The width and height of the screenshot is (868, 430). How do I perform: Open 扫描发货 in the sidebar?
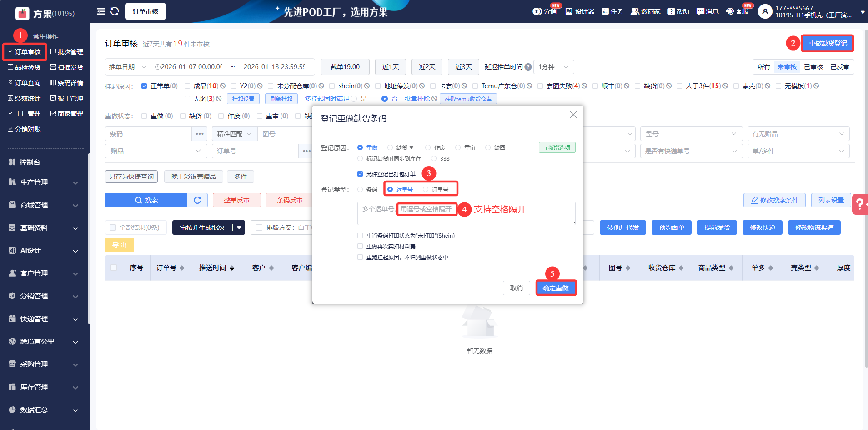tap(67, 67)
